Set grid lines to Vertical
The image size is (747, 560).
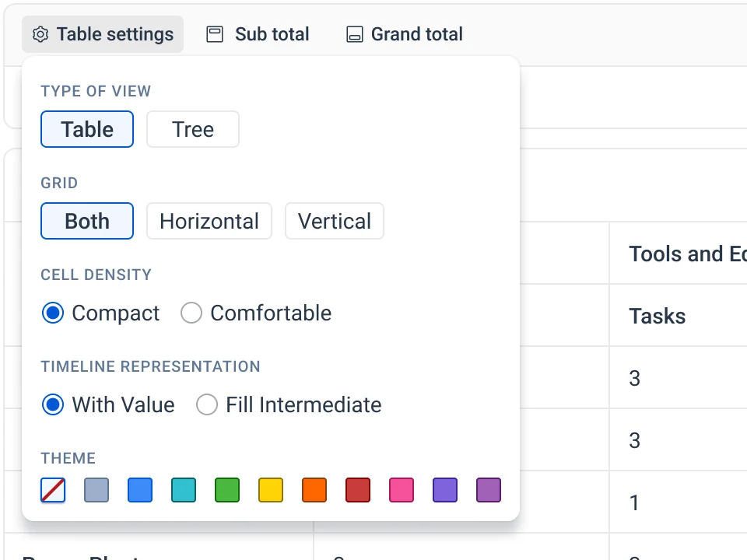tap(335, 221)
